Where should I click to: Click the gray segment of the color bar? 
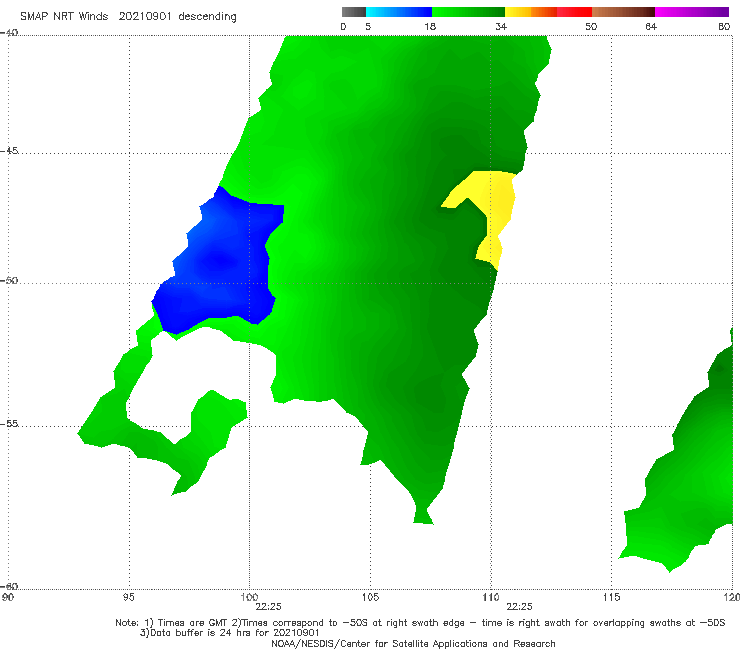(x=354, y=12)
